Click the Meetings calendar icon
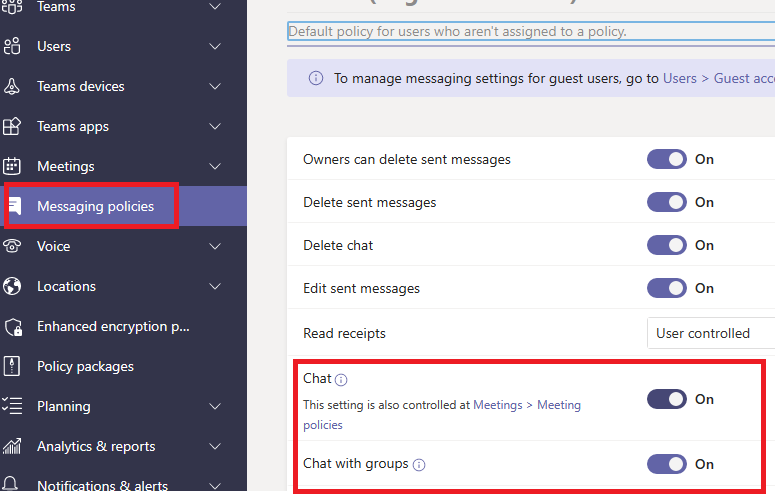This screenshot has height=502, width=775. (12, 166)
